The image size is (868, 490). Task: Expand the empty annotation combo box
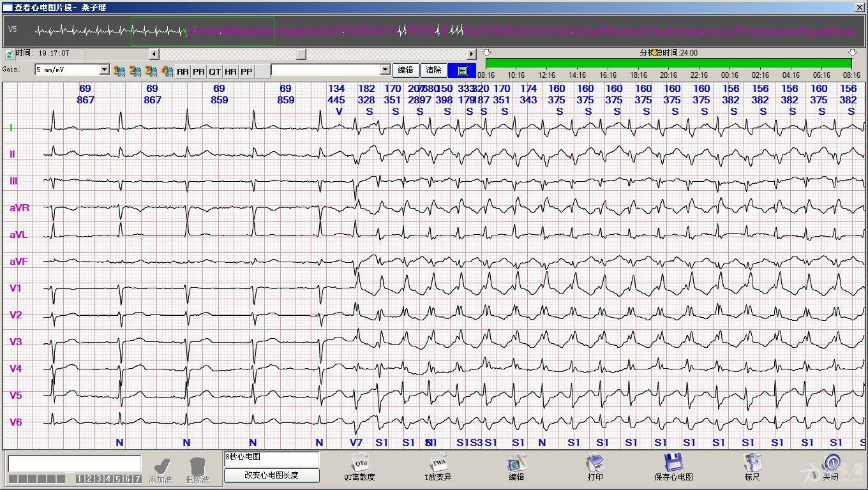385,70
